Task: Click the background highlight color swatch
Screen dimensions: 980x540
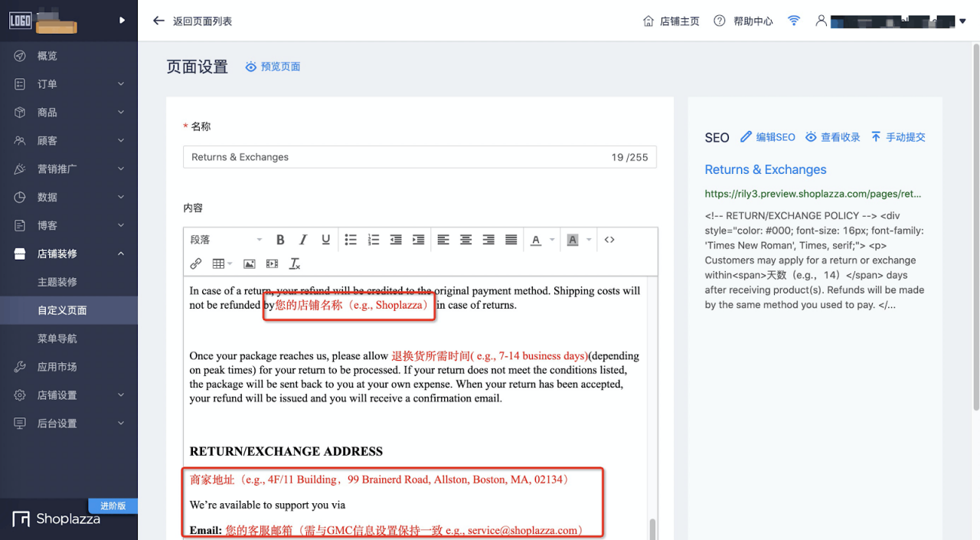Action: 572,240
